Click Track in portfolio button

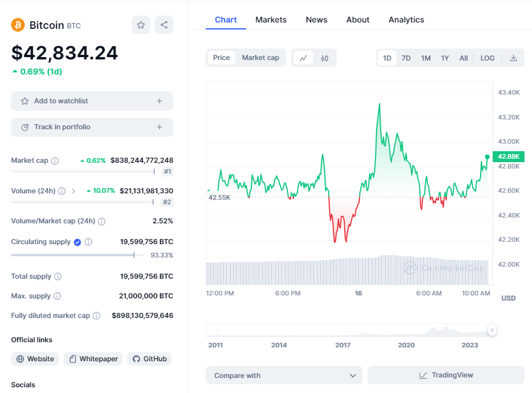click(x=92, y=127)
